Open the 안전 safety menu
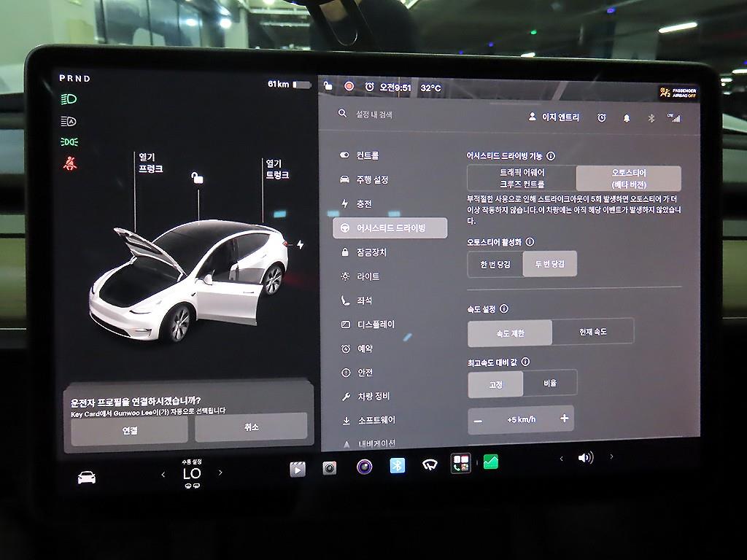Viewport: 747px width, 560px height. [357, 373]
